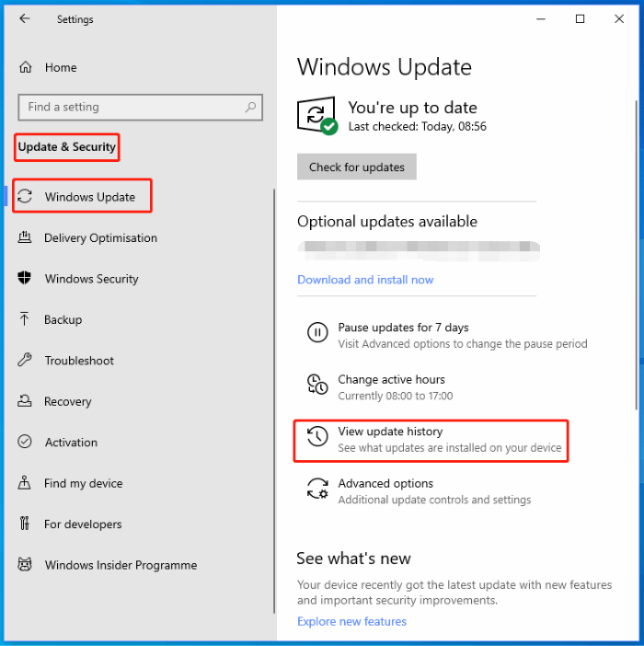Viewport: 644px width, 646px height.
Task: Click the main pane vertical scrollbar
Action: pyautogui.click(x=636, y=255)
